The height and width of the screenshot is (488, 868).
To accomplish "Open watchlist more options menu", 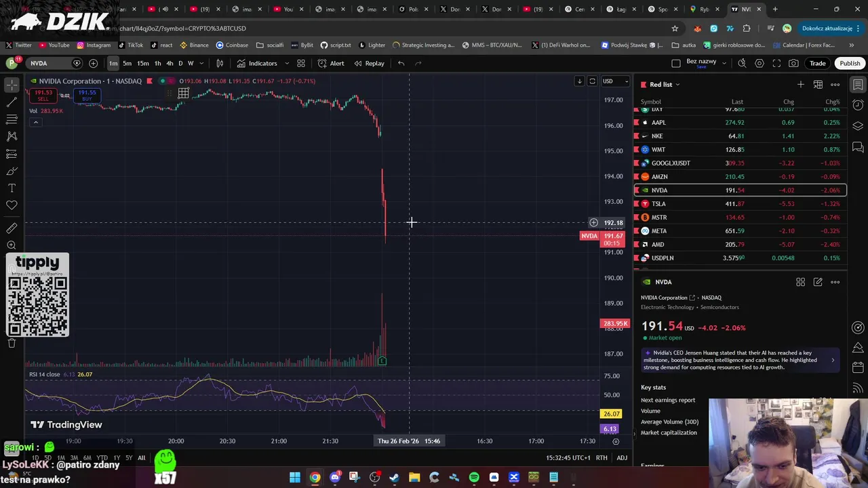I will [x=835, y=85].
